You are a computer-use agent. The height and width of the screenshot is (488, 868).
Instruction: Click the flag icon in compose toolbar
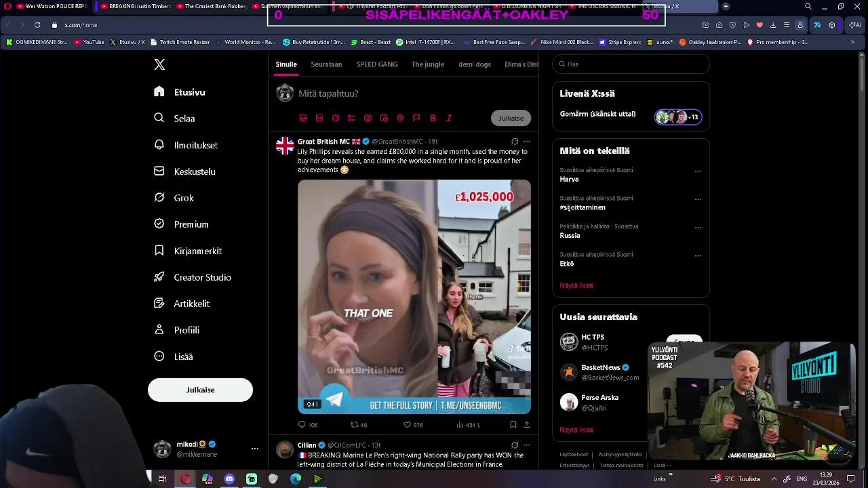(x=416, y=118)
